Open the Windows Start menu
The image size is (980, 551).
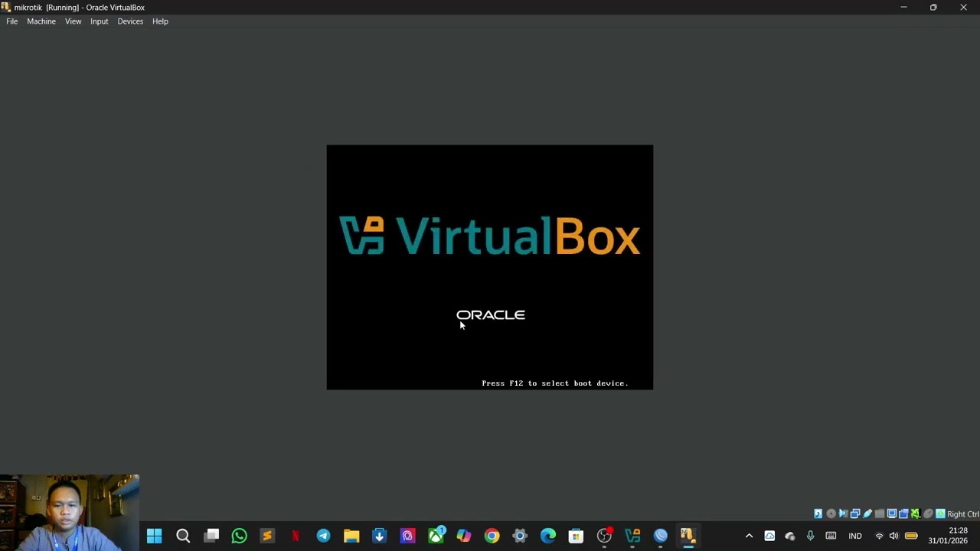coord(155,536)
